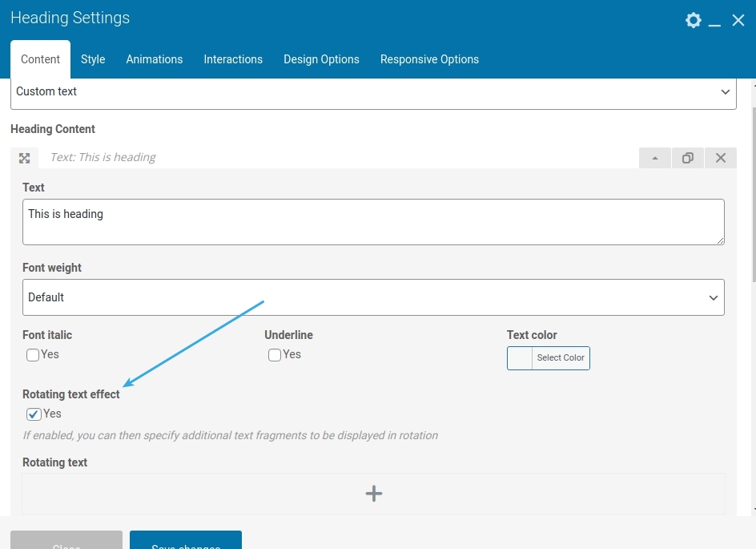Image resolution: width=756 pixels, height=549 pixels.
Task: Click the gray Close button
Action: 66,540
